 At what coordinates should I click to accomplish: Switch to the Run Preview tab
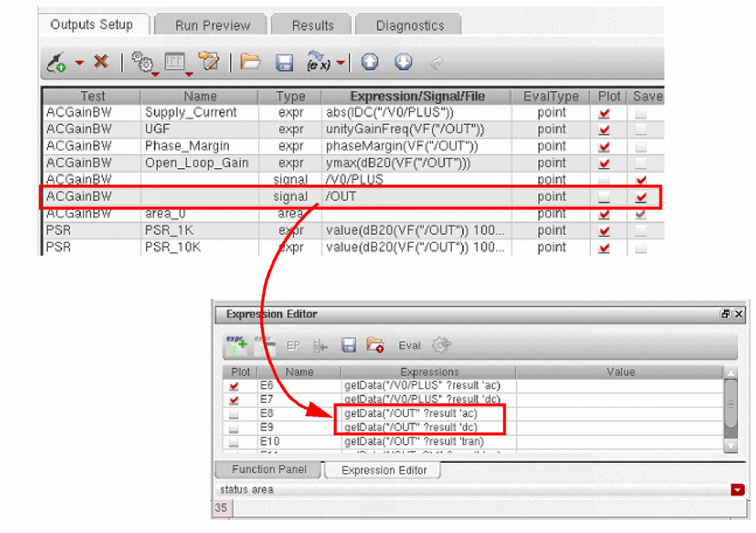pyautogui.click(x=212, y=25)
